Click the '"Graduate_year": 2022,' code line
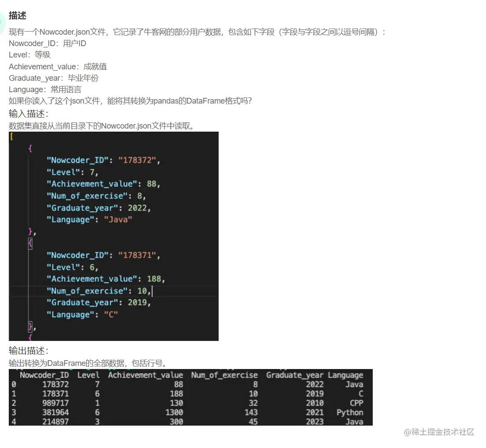Viewport: 486px width, 448px height. (x=99, y=208)
